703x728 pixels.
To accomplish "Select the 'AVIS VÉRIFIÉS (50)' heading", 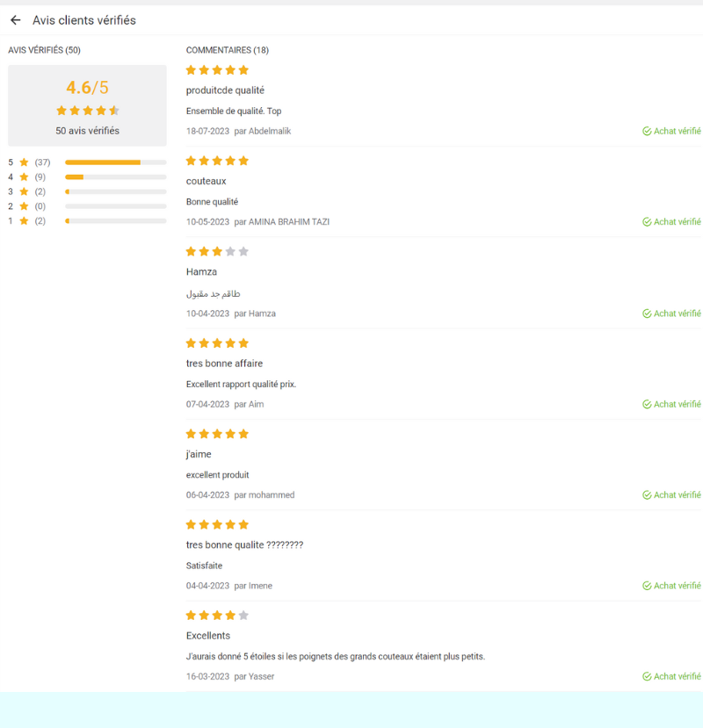I will tap(44, 50).
